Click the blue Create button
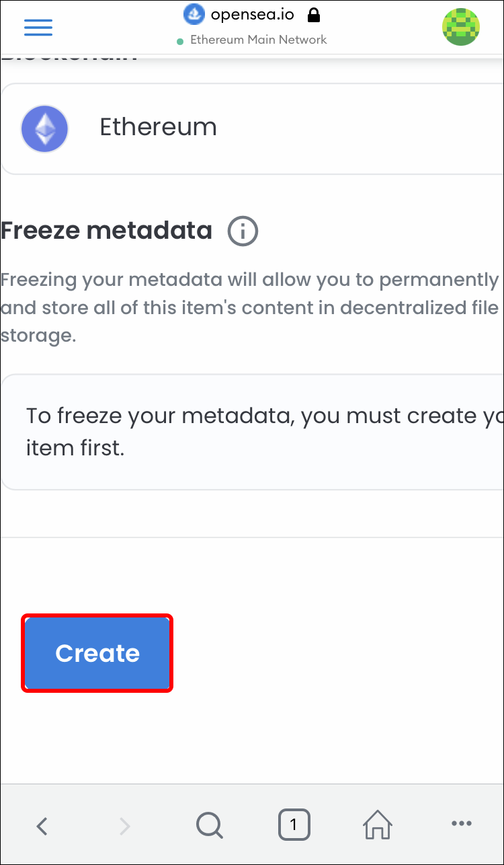Image resolution: width=504 pixels, height=865 pixels. click(97, 653)
